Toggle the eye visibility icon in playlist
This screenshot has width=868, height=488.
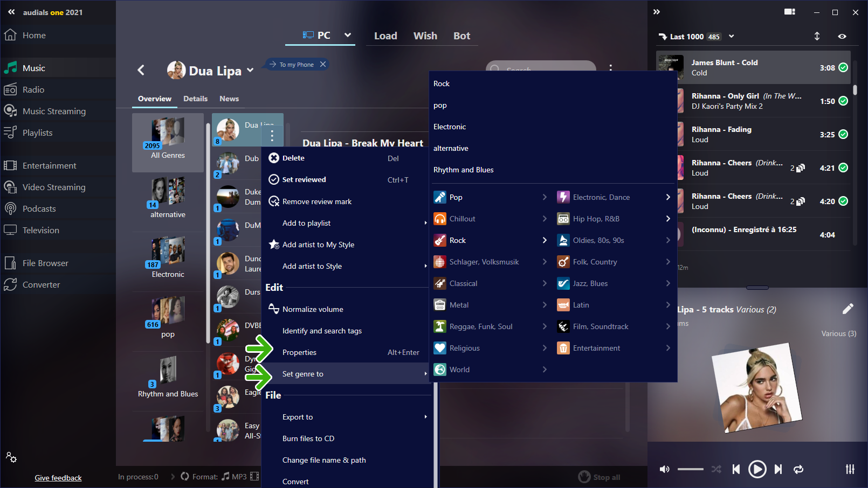coord(842,36)
